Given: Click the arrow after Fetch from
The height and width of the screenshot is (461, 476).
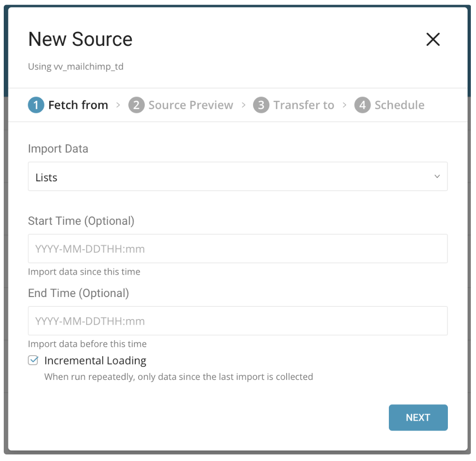Looking at the screenshot, I should (119, 105).
